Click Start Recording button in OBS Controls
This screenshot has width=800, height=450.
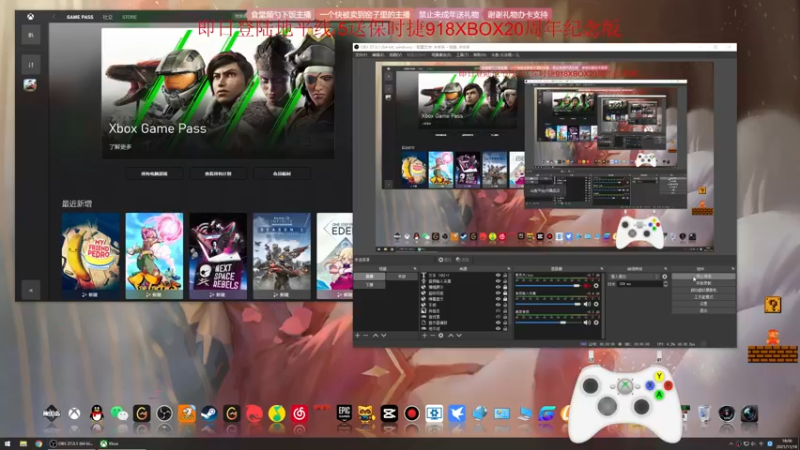(704, 283)
